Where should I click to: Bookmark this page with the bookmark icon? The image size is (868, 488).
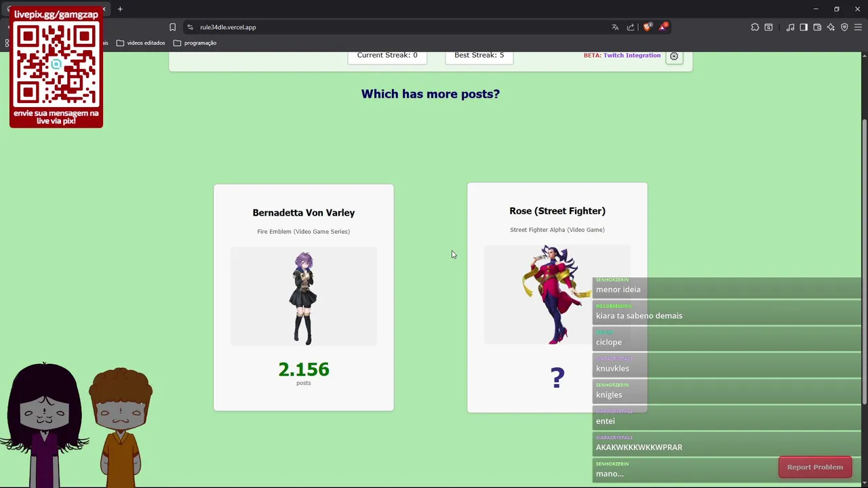point(172,27)
